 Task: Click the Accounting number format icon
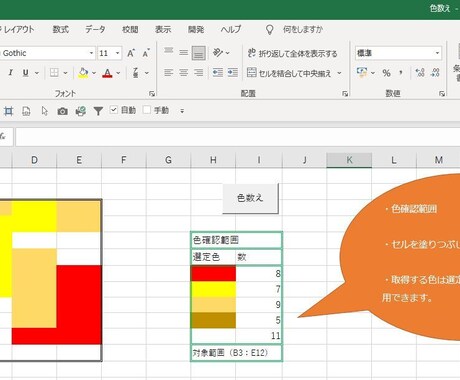click(362, 73)
